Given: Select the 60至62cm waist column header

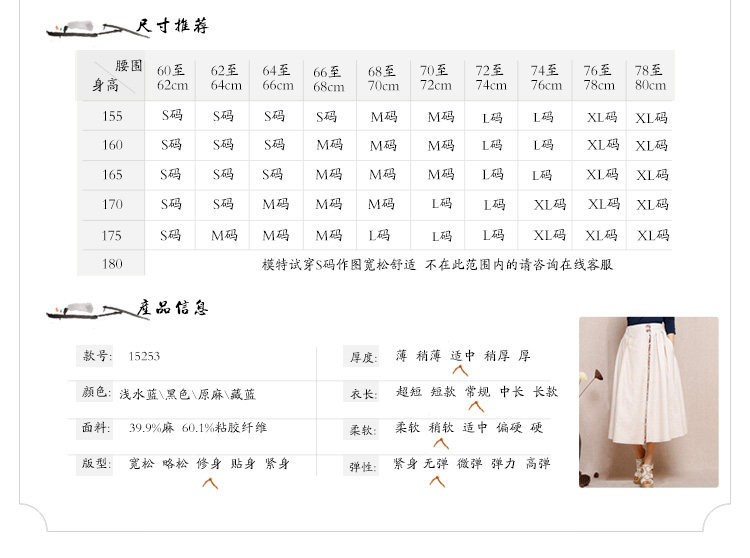Looking at the screenshot, I should (x=172, y=77).
